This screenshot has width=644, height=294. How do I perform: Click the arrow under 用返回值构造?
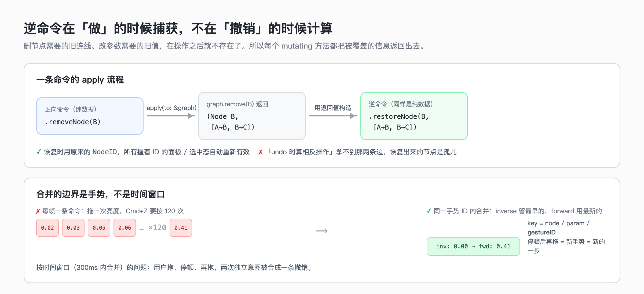pos(333,116)
